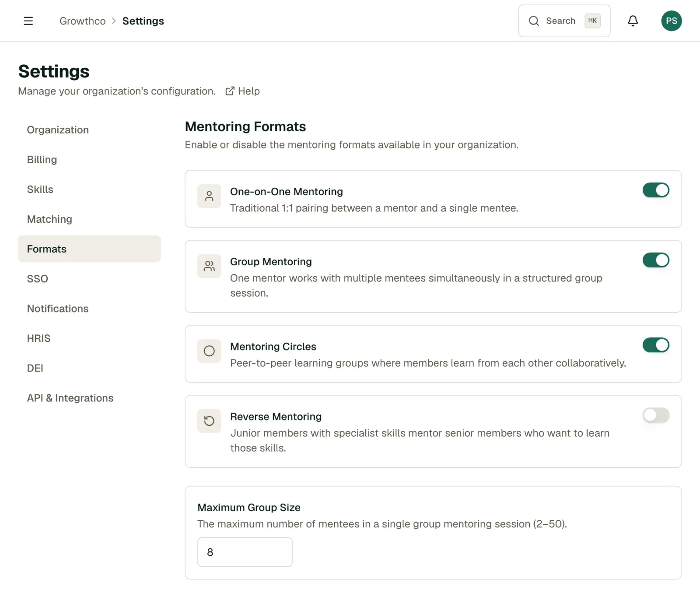This screenshot has width=700, height=596.
Task: Click the Maximum Group Size input
Action: (245, 552)
